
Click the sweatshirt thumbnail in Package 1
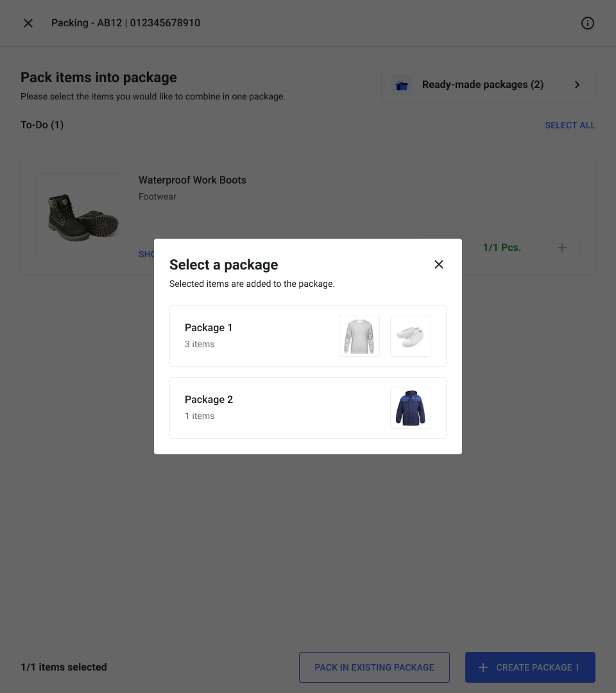359,336
